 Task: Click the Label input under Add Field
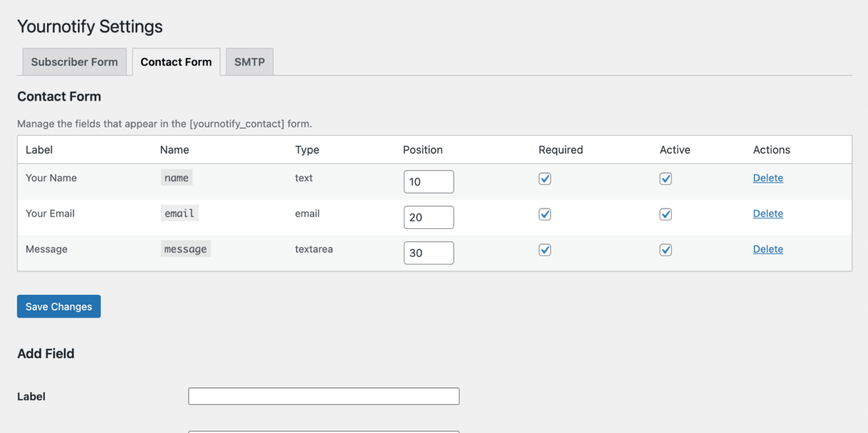pyautogui.click(x=323, y=396)
